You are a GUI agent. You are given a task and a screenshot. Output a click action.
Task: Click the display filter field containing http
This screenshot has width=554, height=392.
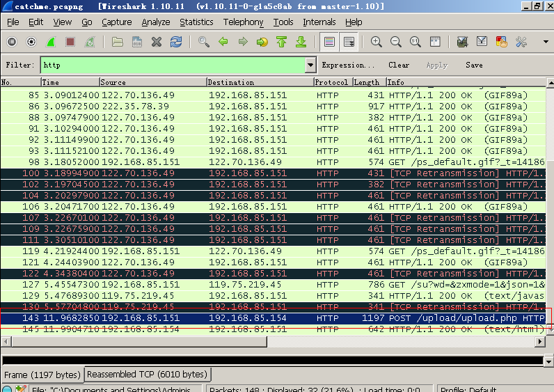[x=173, y=65]
